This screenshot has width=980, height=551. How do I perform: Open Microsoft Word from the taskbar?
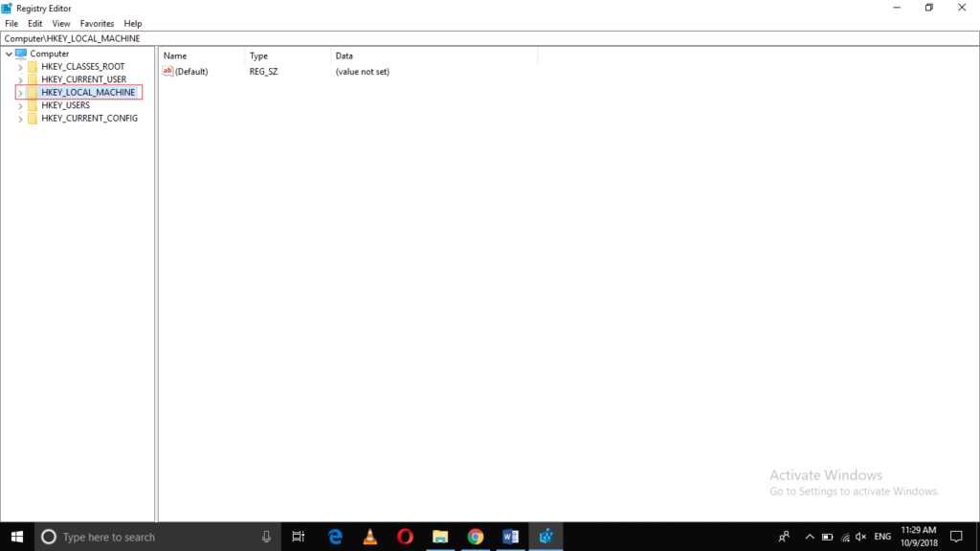pyautogui.click(x=510, y=536)
